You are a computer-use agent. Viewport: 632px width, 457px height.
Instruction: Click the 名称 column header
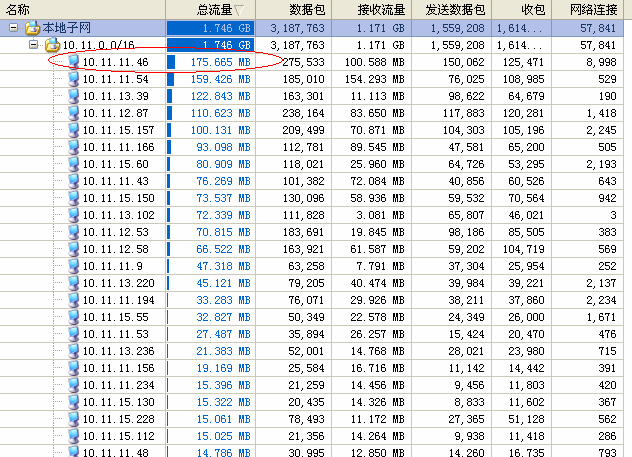pos(83,9)
